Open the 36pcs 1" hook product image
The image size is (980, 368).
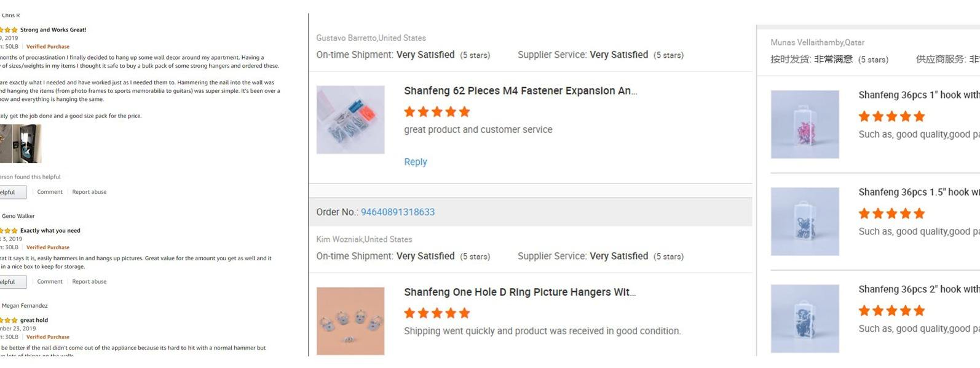804,124
